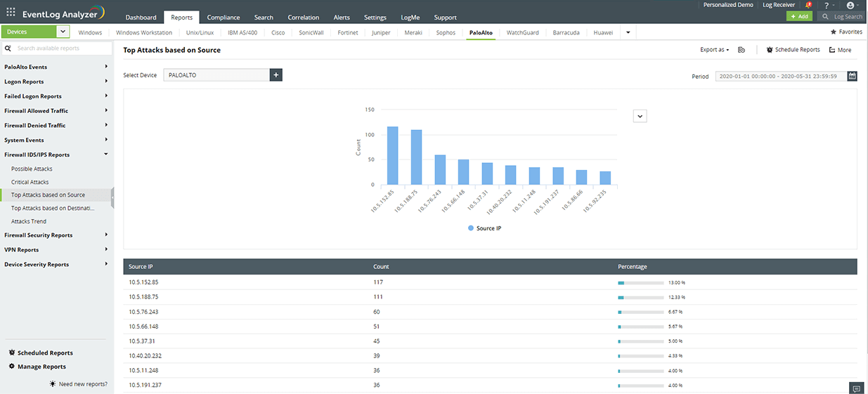Click the notification bell icon
Image resolution: width=868 pixels, height=394 pixels.
tap(808, 5)
